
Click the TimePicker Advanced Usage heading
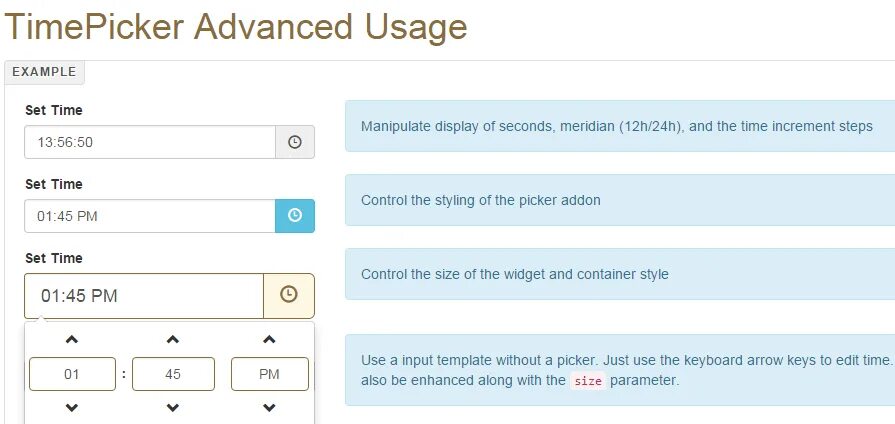[x=236, y=27]
